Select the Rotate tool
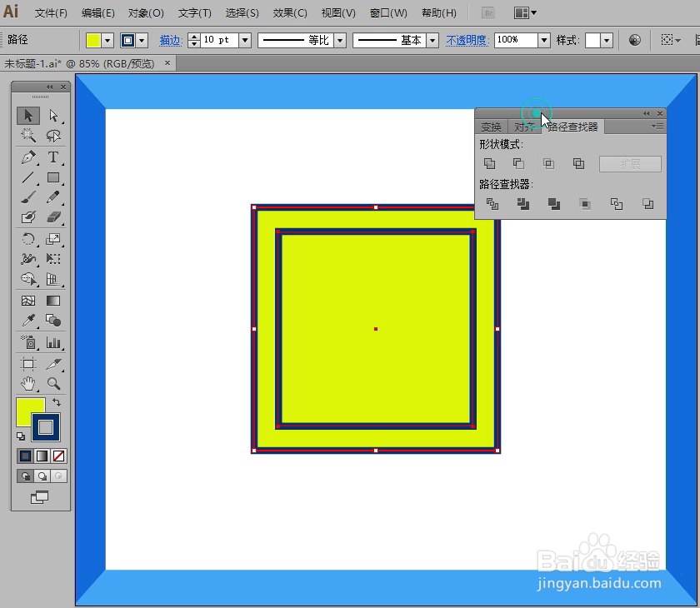Image resolution: width=700 pixels, height=608 pixels. [x=28, y=239]
